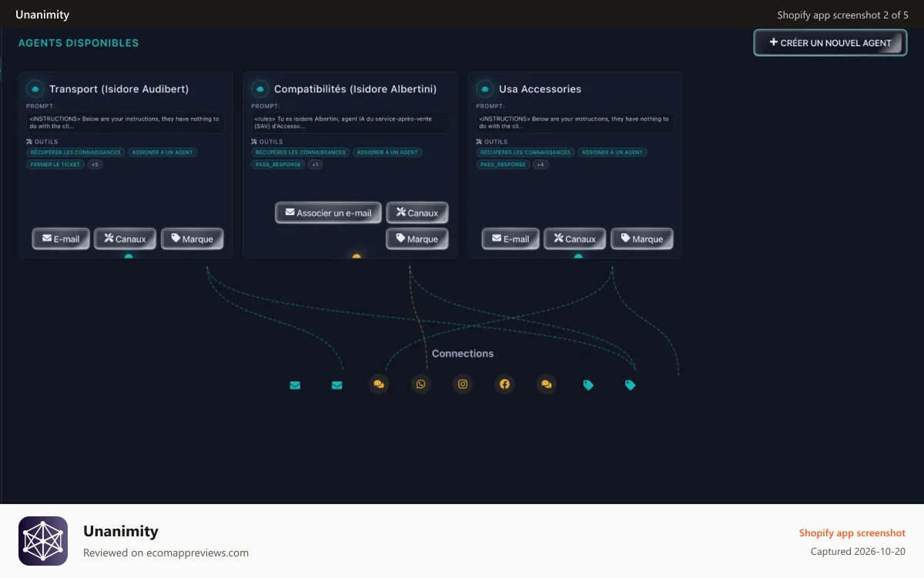This screenshot has height=578, width=924.
Task: Expand the +4 tools badge on Usa Accessories
Action: point(541,164)
